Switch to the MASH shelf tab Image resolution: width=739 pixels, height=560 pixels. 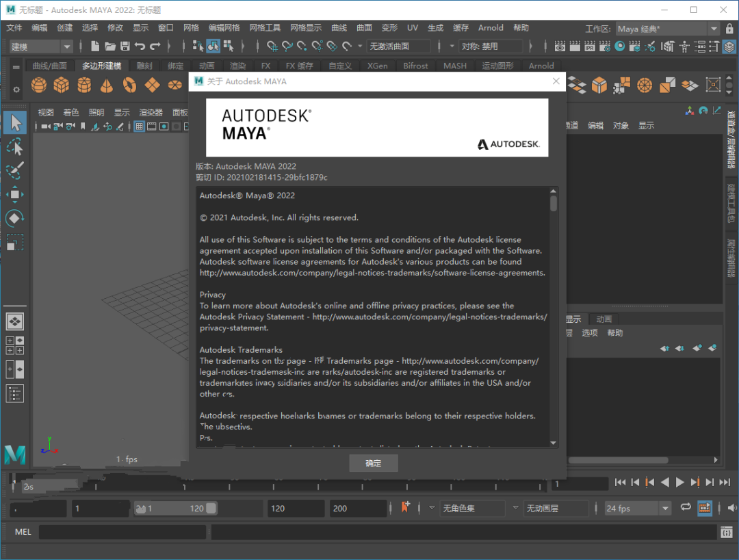454,66
